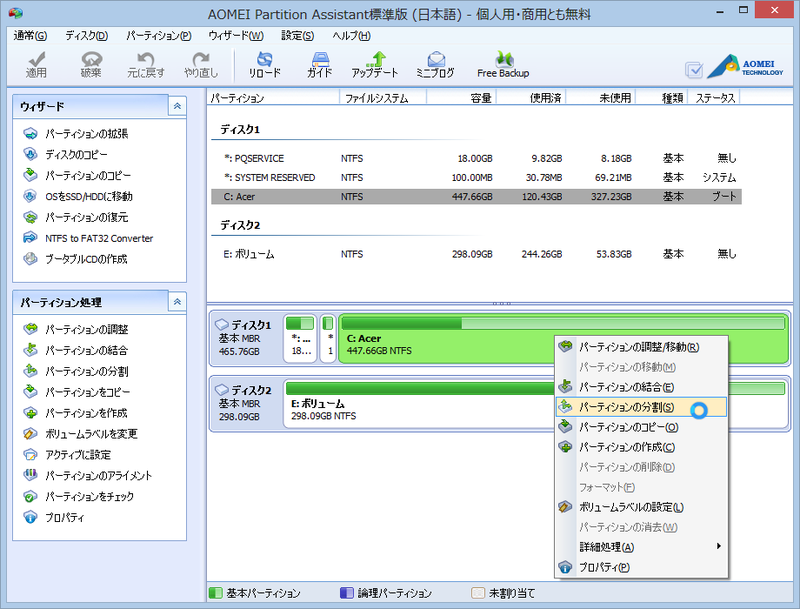Open the ウィザード(W) menu
The image size is (800, 609).
[236, 36]
